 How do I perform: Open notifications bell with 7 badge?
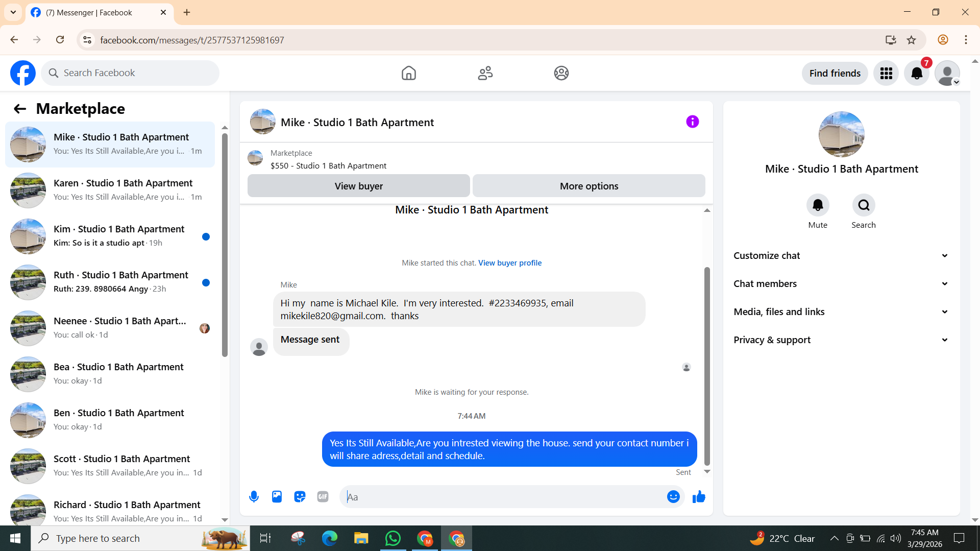pyautogui.click(x=917, y=73)
